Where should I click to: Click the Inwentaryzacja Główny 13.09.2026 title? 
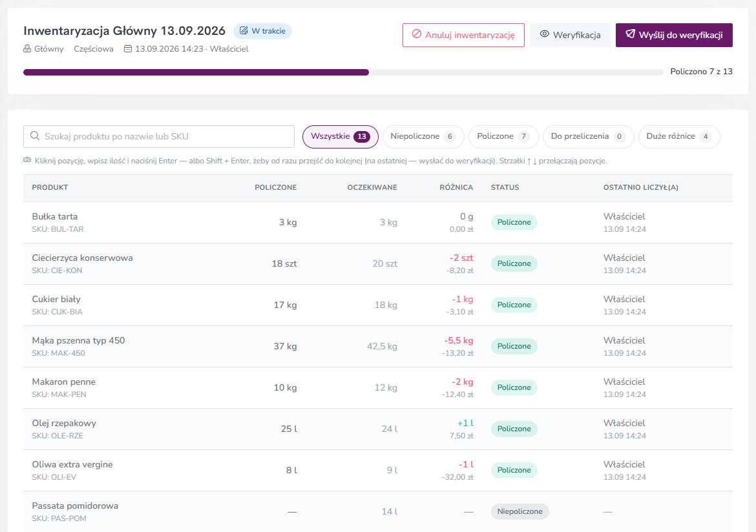coord(125,31)
